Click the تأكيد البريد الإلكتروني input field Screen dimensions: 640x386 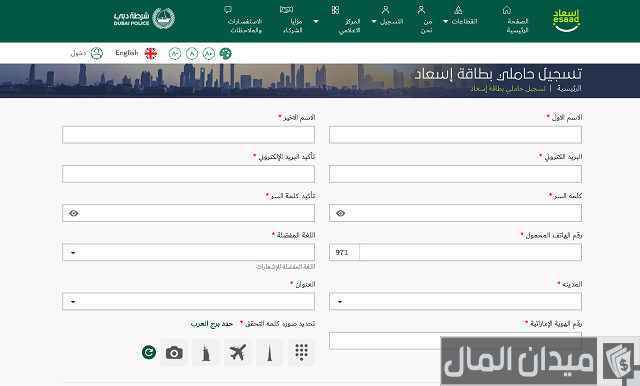[x=188, y=174]
